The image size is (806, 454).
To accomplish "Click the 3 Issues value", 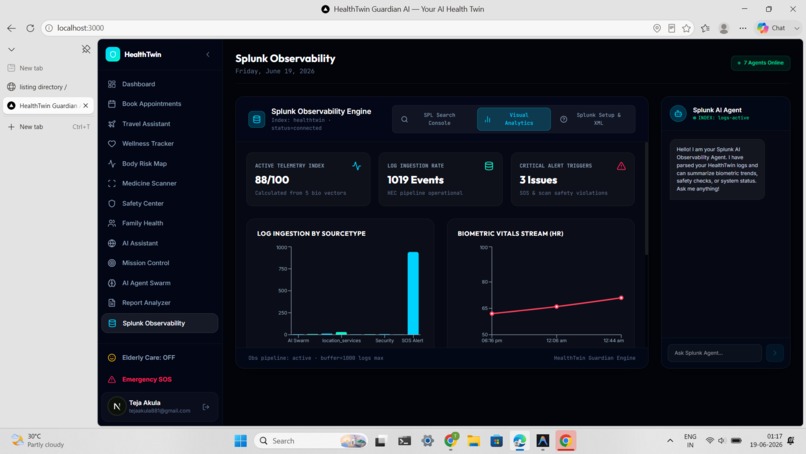I will coord(538,180).
